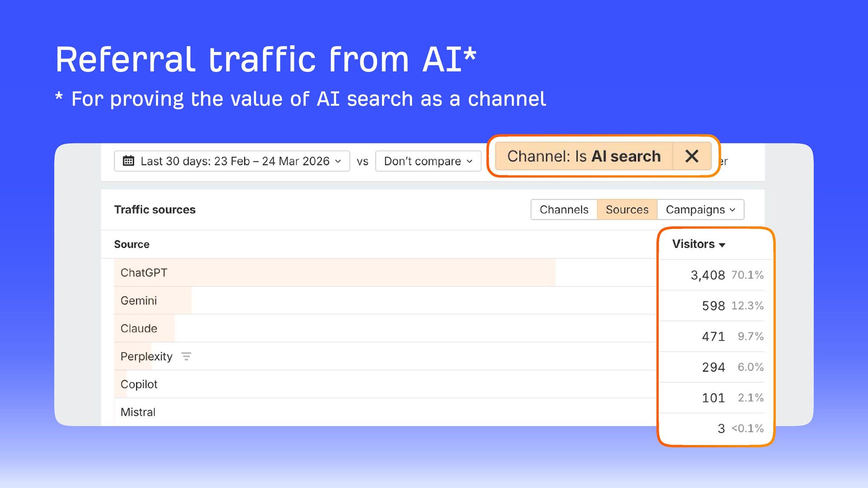Image resolution: width=868 pixels, height=488 pixels.
Task: Click the Mistral source row
Action: tap(138, 412)
